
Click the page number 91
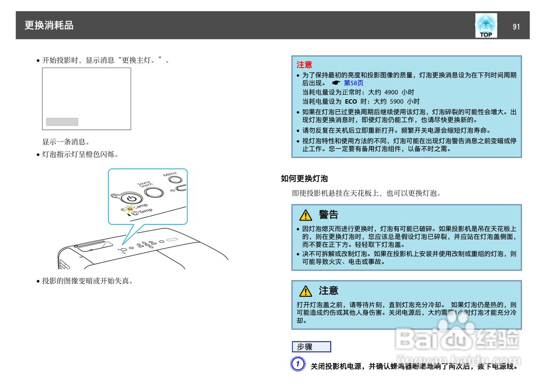click(x=516, y=26)
